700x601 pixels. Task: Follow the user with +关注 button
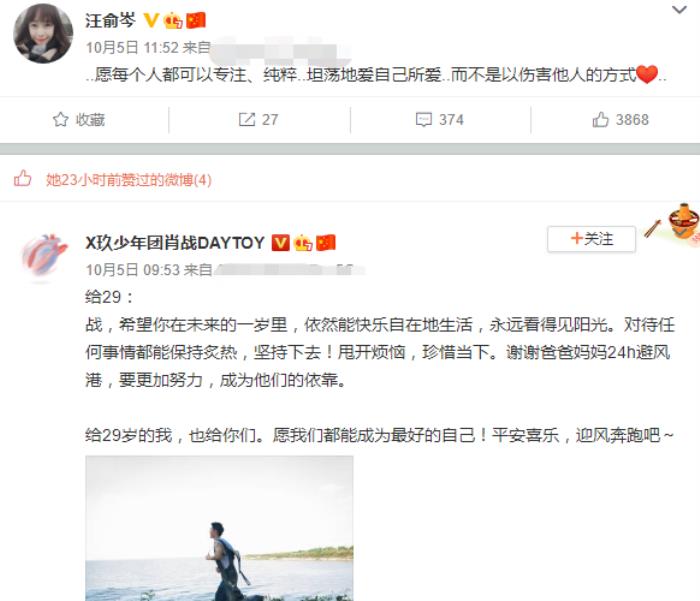(592, 239)
